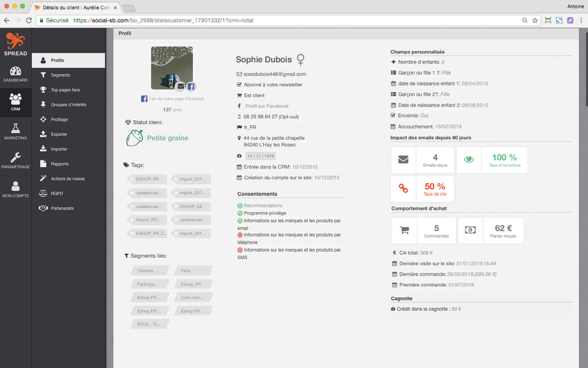Toggle the SMS information consent cross
588x368 pixels.
[x=240, y=250]
